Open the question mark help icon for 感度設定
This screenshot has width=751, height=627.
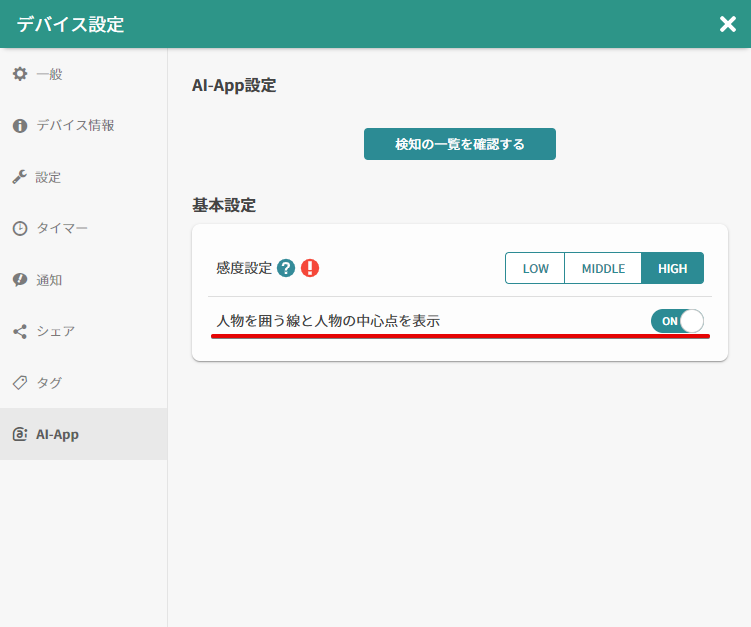[x=286, y=268]
